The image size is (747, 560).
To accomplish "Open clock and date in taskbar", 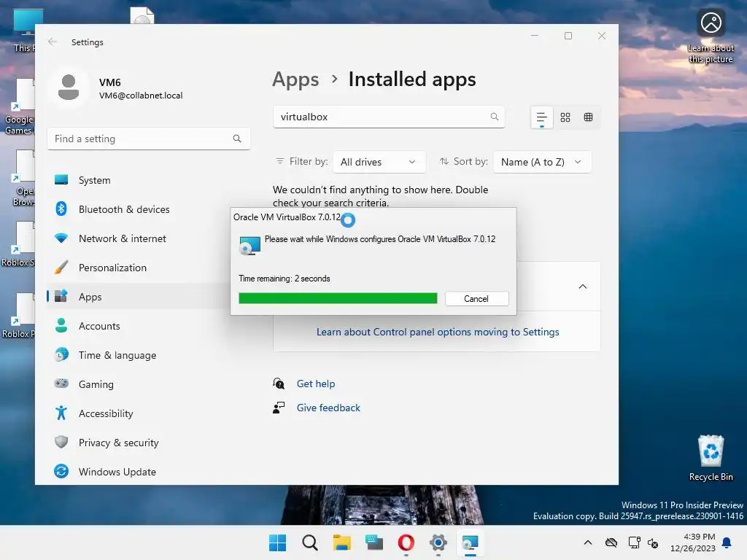I will (x=692, y=542).
